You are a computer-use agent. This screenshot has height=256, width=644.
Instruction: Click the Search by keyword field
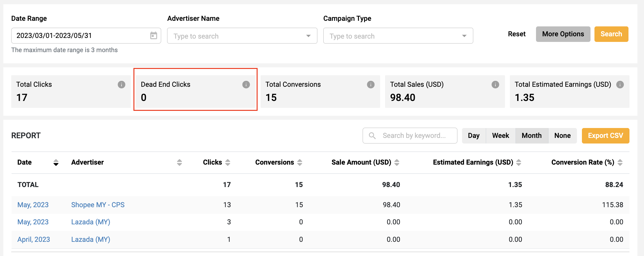410,136
